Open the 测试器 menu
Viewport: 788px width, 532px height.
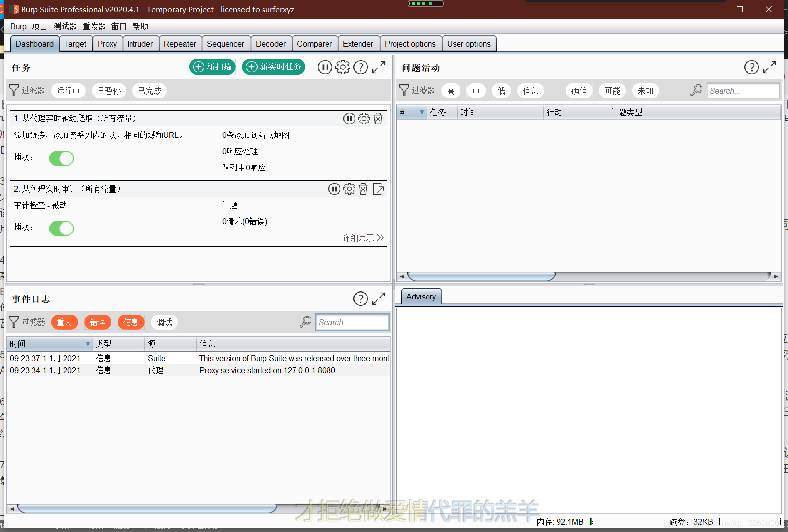[x=65, y=26]
